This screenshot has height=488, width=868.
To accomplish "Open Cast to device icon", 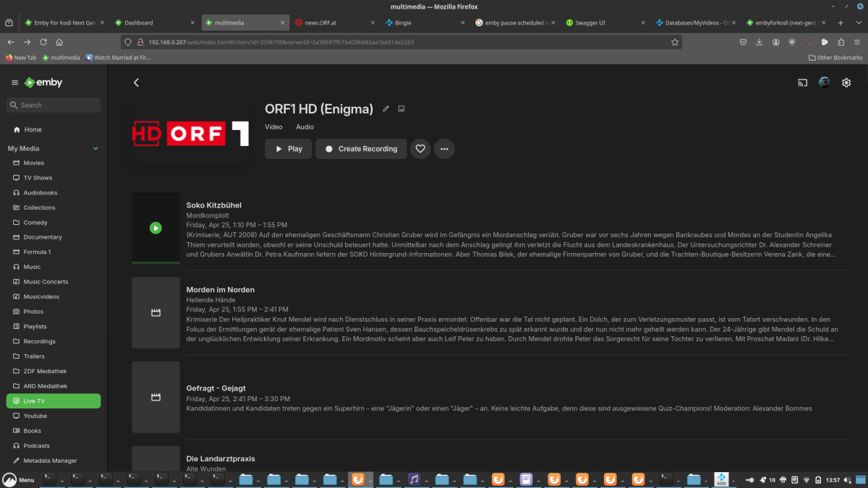I will [x=802, y=82].
